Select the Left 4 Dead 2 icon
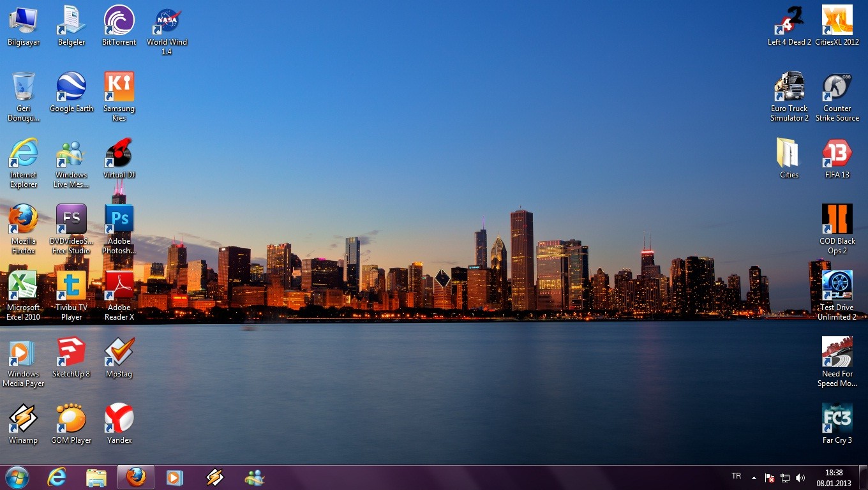Screen dimensions: 868x490 coord(789,26)
